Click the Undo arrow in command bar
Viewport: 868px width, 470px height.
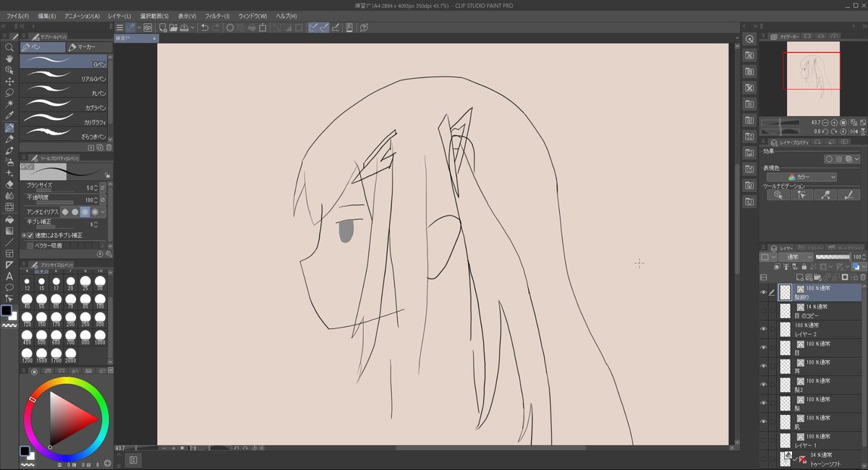(x=205, y=27)
